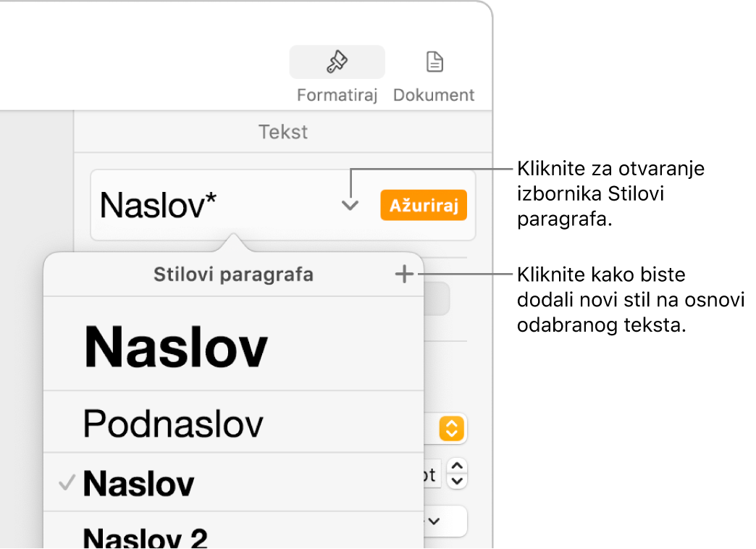Switch to the Tekst tab

click(x=283, y=132)
